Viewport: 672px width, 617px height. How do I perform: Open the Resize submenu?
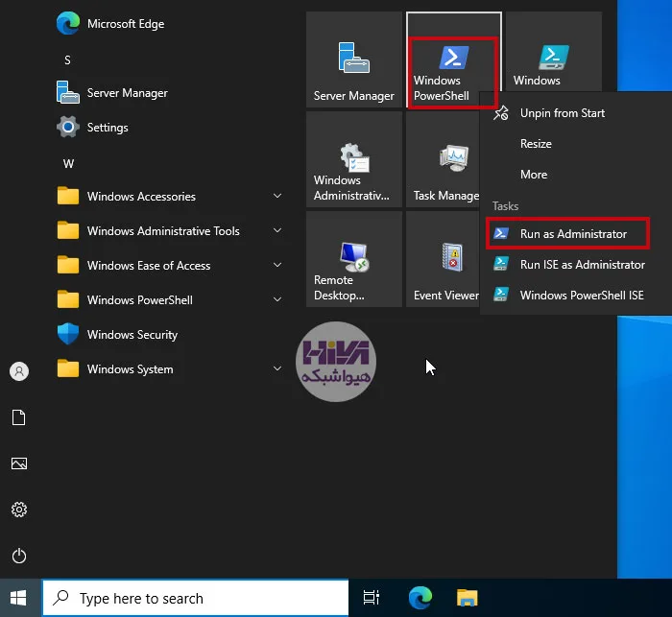coord(576,144)
